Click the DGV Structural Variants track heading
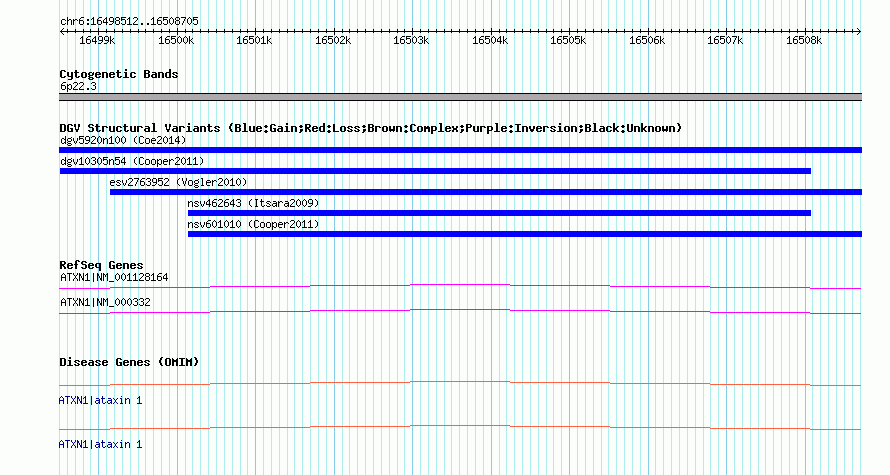This screenshot has width=890, height=475. pos(370,128)
